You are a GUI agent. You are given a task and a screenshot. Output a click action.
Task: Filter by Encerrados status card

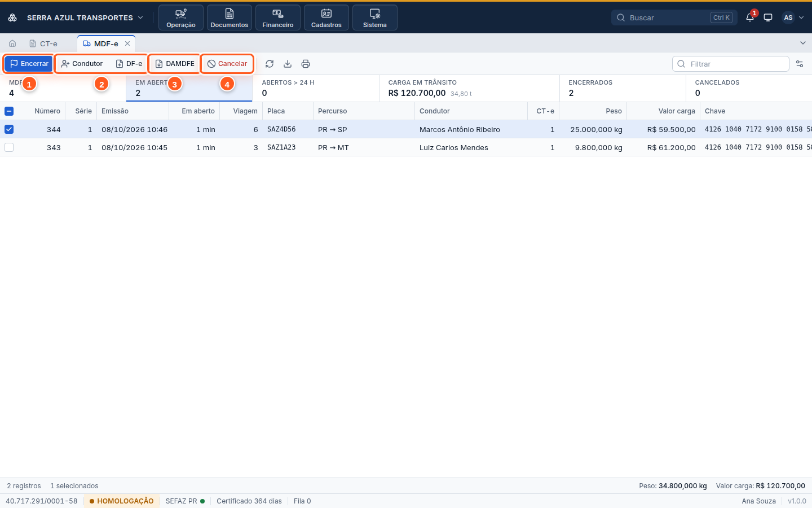(x=623, y=88)
